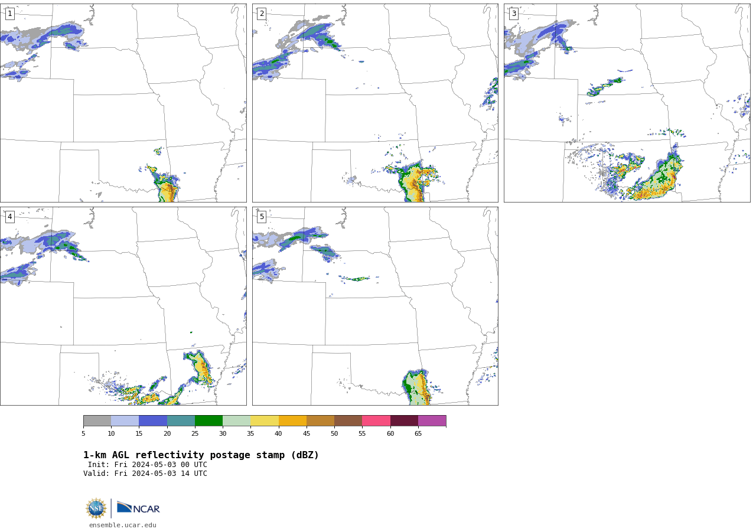Click the colorbar tick label '65'
The width and height of the screenshot is (756, 532).
pos(418,434)
